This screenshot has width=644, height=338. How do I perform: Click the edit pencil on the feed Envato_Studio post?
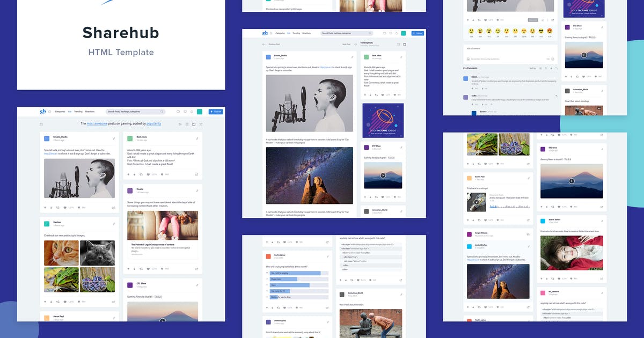click(x=114, y=138)
